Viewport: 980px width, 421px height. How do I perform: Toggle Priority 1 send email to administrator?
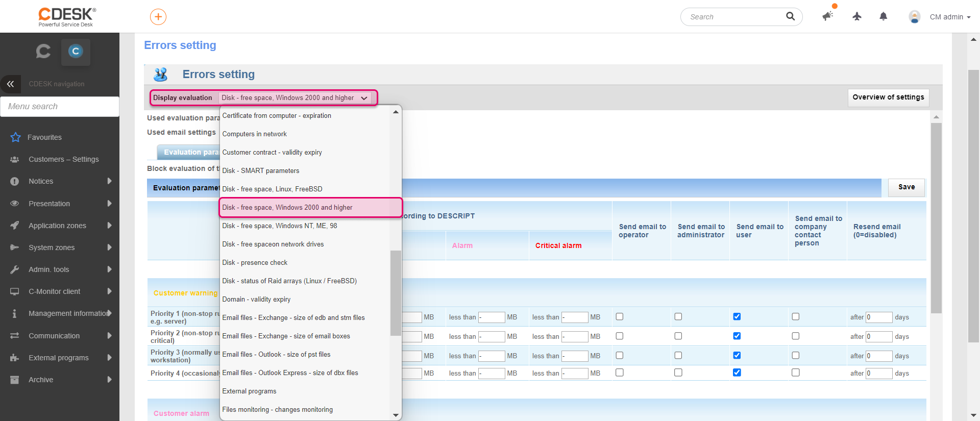(678, 316)
